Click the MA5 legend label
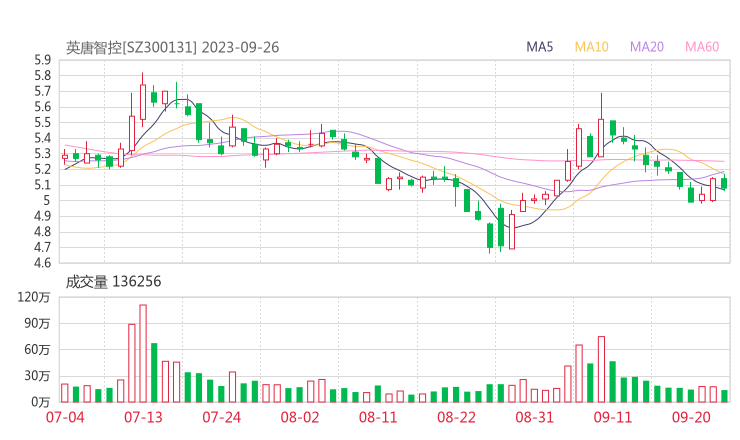 click(x=539, y=47)
